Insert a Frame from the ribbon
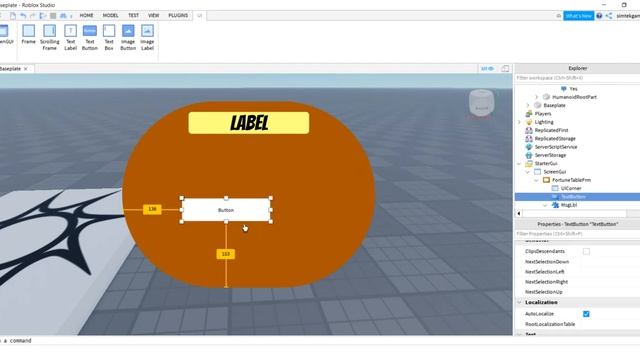 (29, 34)
